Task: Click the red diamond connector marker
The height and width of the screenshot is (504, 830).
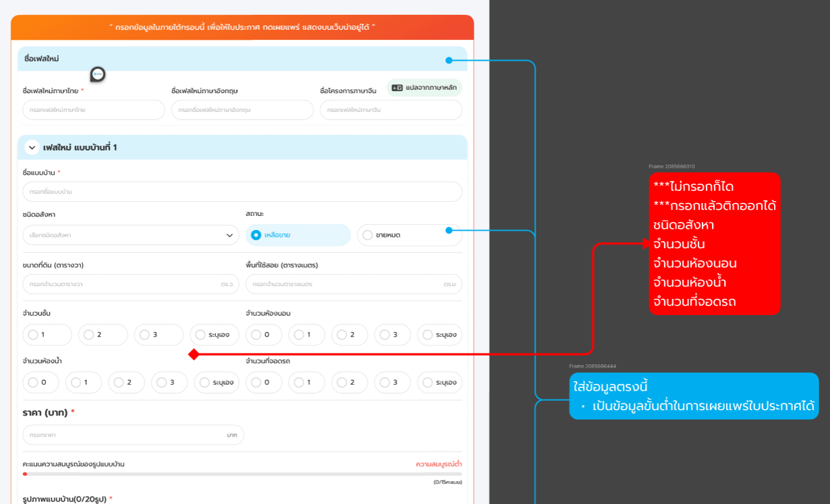Action: click(194, 354)
